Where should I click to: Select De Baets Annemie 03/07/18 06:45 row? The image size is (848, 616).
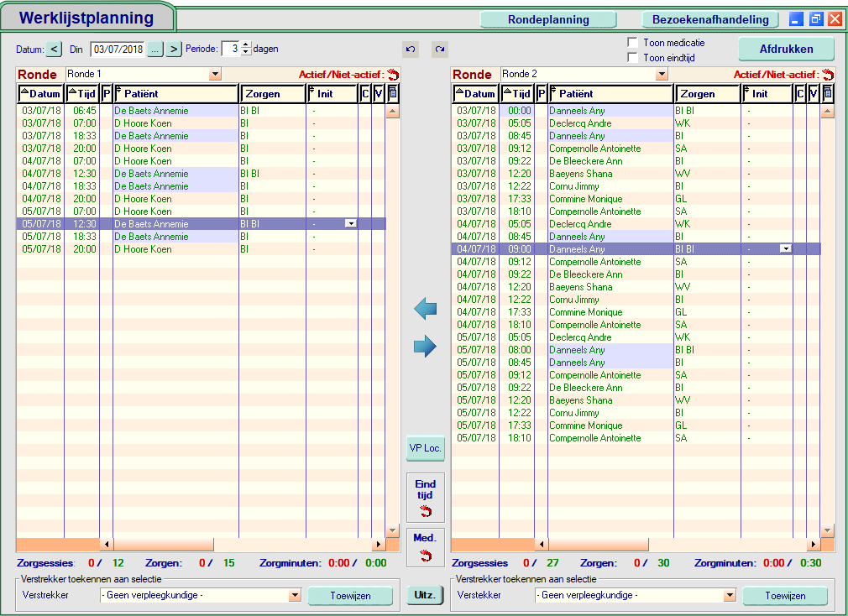[202, 111]
